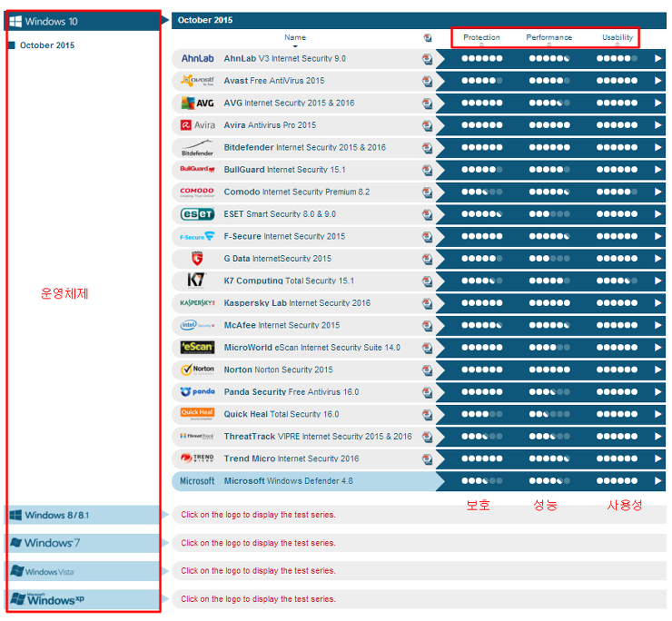672x621 pixels.
Task: Open AVG Internet Security 2015 & 2016 link
Action: (x=289, y=103)
